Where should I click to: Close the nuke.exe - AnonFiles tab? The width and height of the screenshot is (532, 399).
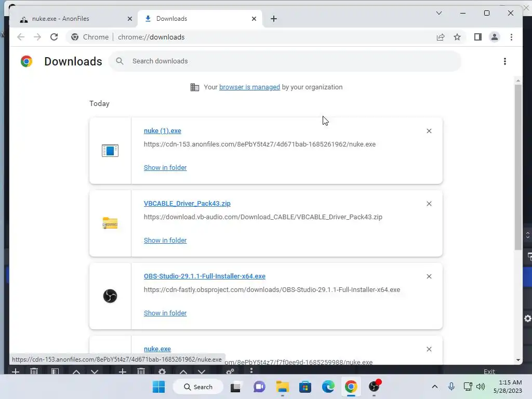click(129, 19)
